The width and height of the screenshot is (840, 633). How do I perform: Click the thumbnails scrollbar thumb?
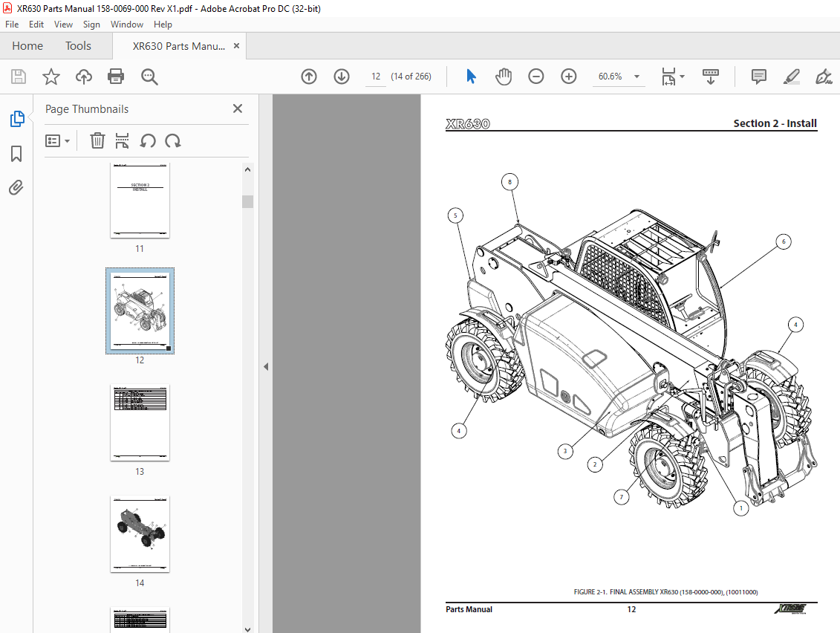point(247,201)
